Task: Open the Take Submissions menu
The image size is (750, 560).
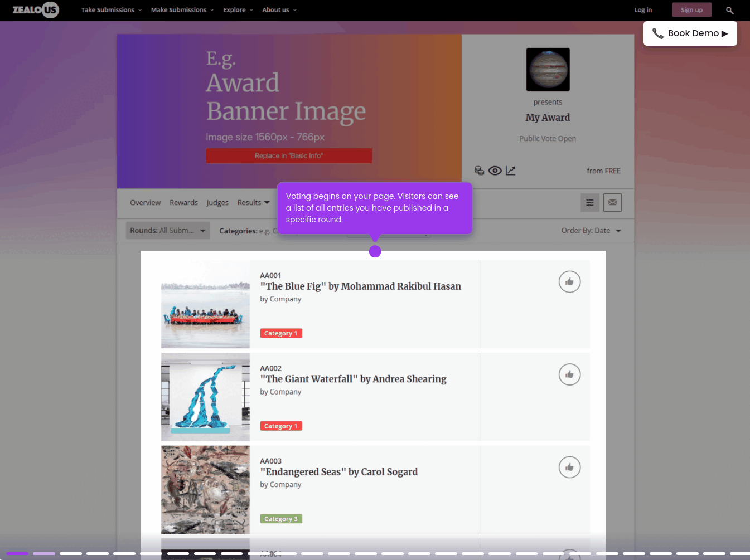Action: [111, 10]
